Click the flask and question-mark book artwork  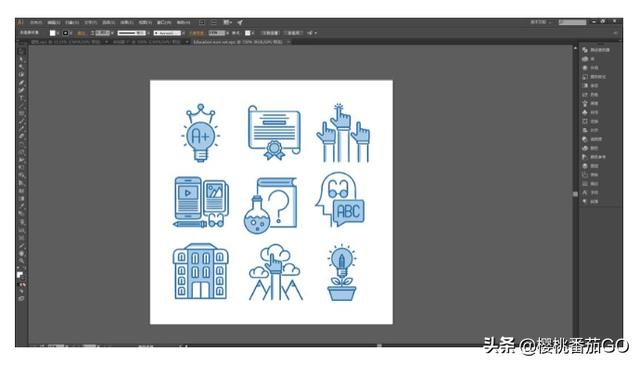click(270, 205)
